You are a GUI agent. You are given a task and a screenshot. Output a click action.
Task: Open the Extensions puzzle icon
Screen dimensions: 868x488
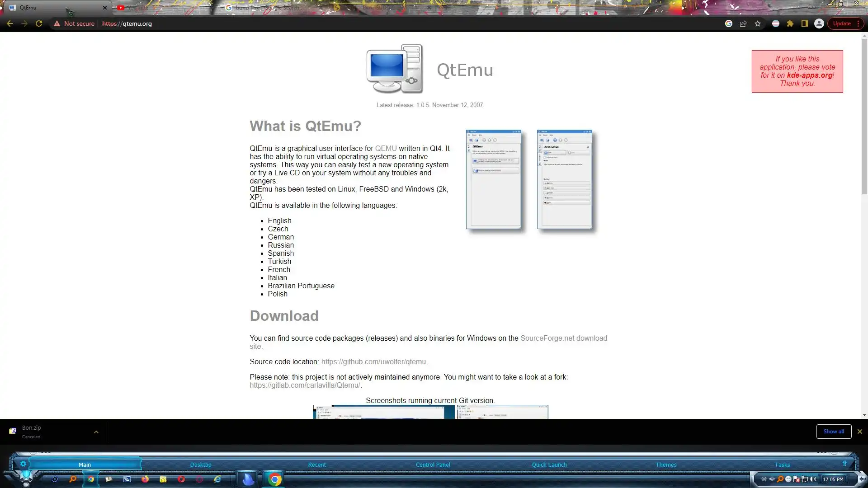point(790,23)
